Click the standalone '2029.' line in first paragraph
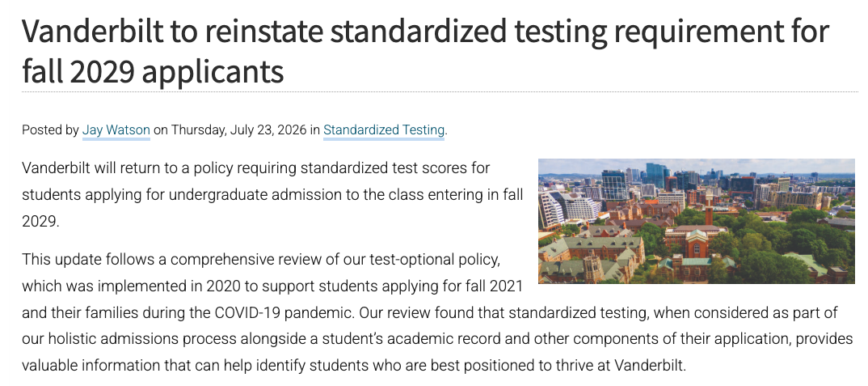This screenshot has height=386, width=868. point(40,221)
